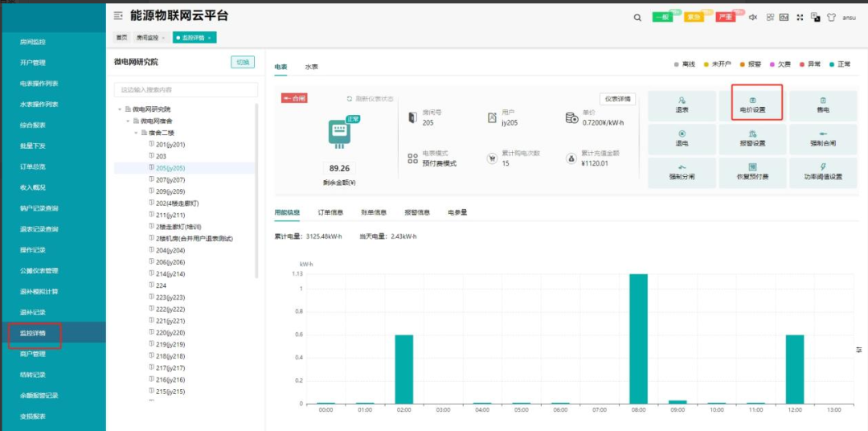Select room 203 in tree
The image size is (868, 431).
pos(161,156)
